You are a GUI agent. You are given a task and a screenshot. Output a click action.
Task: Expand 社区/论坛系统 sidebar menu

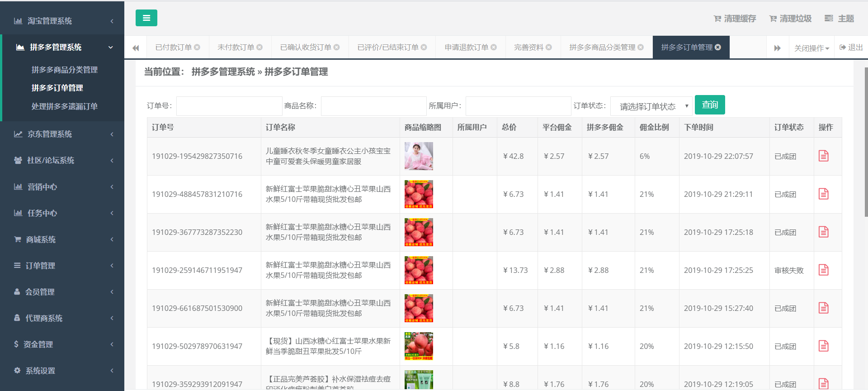(x=62, y=160)
